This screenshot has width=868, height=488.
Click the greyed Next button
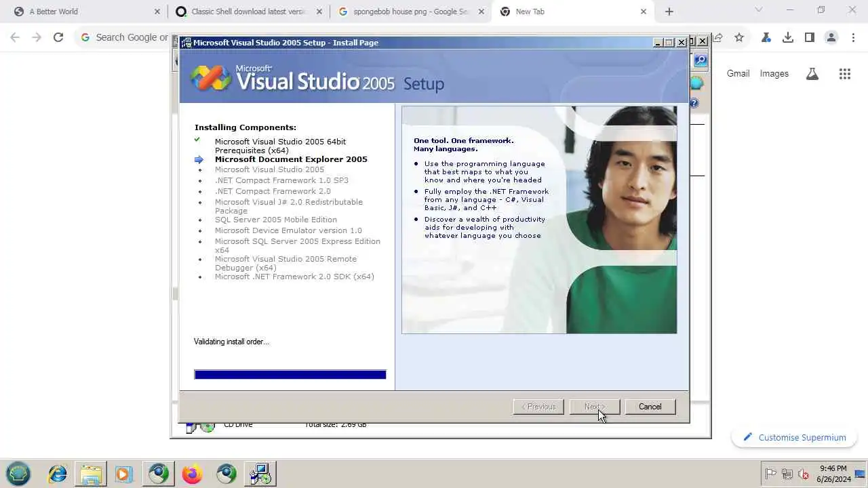coord(594,407)
